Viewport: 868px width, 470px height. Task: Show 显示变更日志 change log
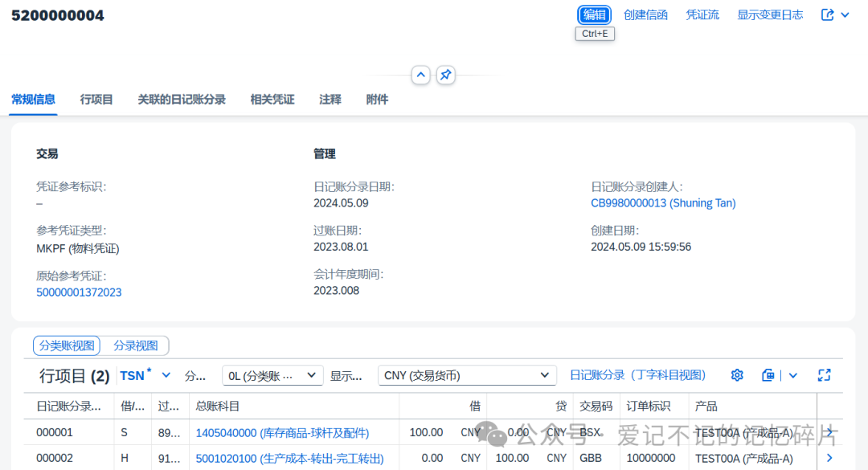770,15
